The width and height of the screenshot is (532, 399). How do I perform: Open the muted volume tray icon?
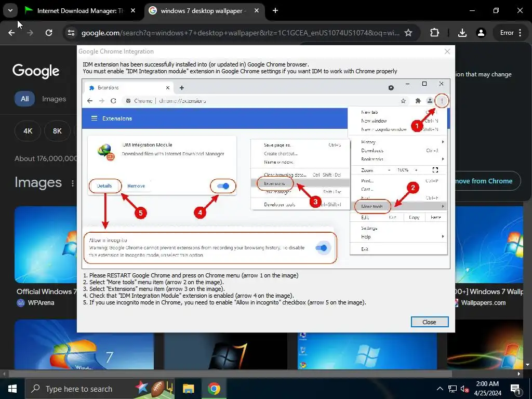(464, 389)
